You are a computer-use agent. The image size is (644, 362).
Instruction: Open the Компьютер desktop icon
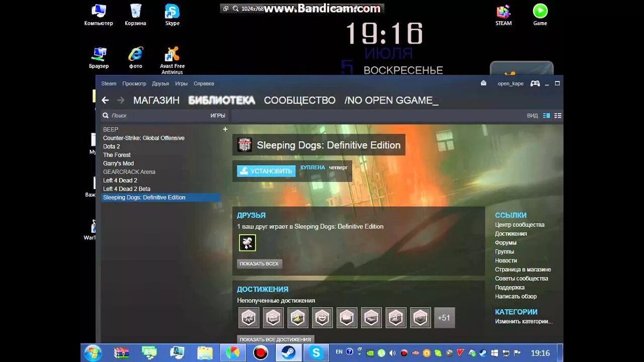coord(99,15)
